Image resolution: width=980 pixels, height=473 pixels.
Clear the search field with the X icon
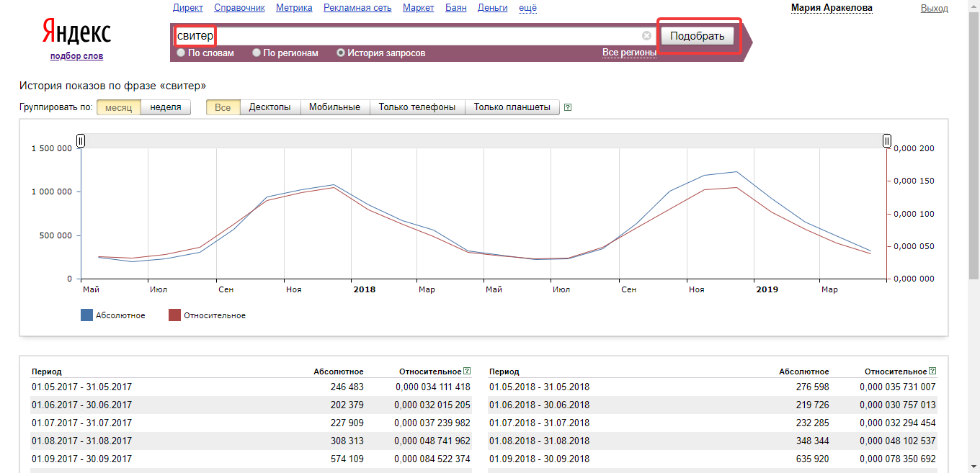(646, 36)
